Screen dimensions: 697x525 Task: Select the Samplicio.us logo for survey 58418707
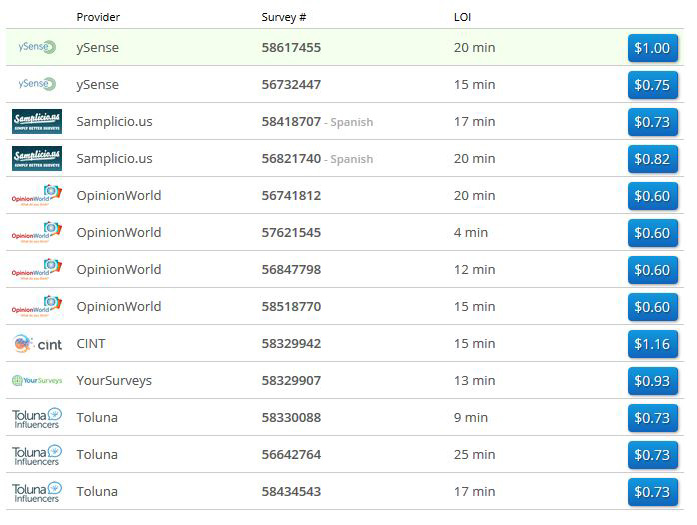click(37, 121)
